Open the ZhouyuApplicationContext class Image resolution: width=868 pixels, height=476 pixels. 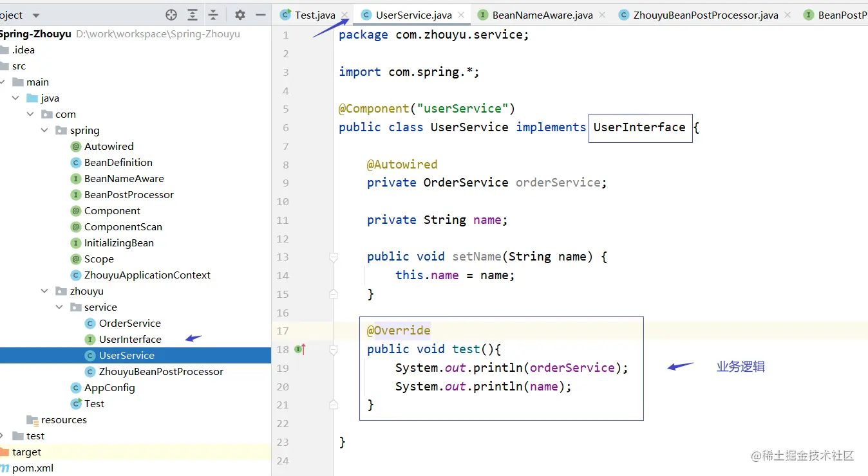[147, 275]
